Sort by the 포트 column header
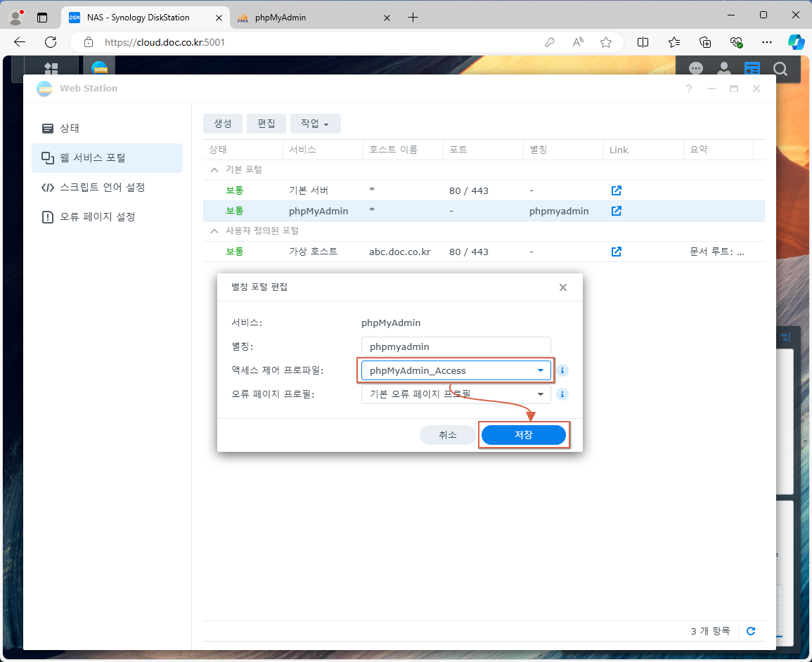Viewport: 812px width, 662px height. [483, 150]
